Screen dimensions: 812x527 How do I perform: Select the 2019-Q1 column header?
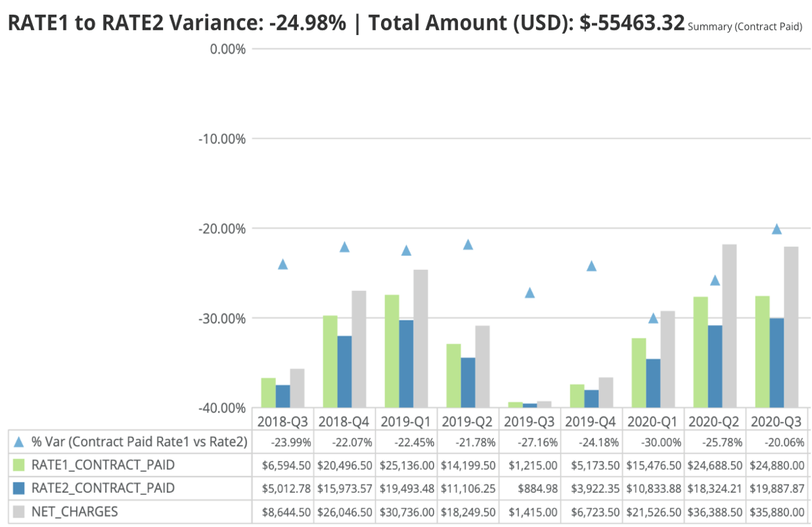[405, 420]
